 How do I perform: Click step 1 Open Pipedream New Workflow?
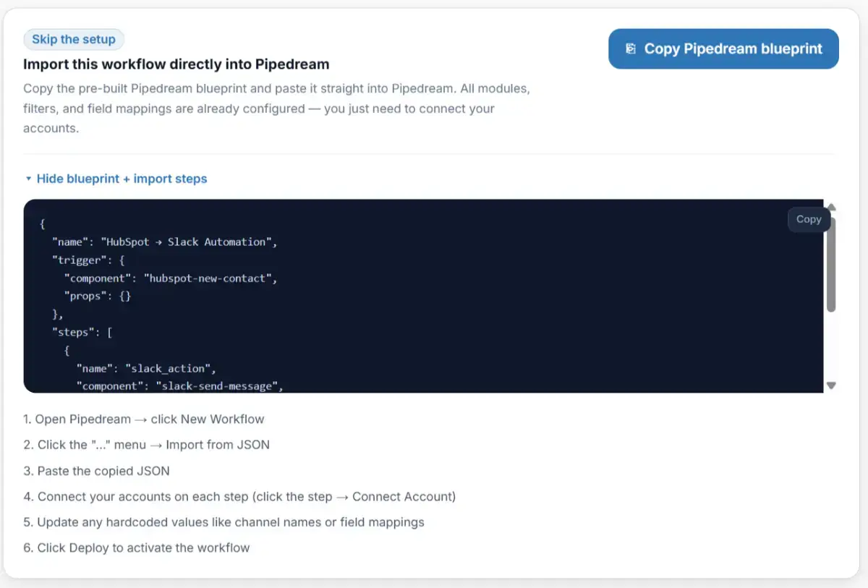(x=144, y=419)
